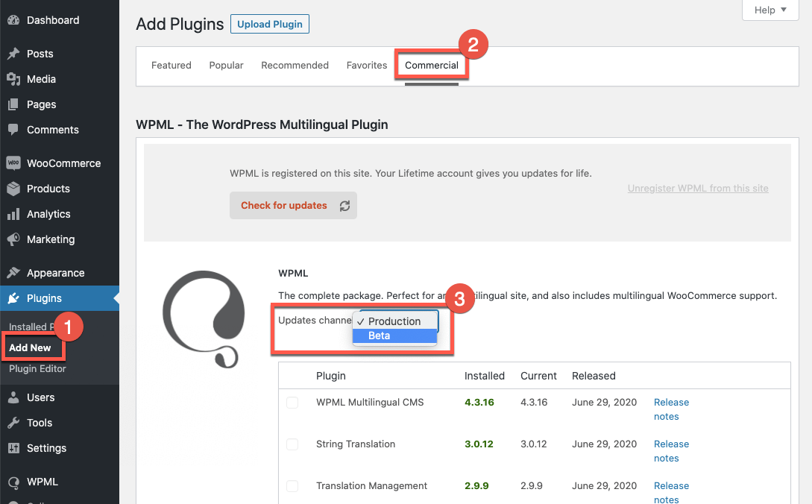Image resolution: width=812 pixels, height=504 pixels.
Task: Click the installed version 2.9.9 value
Action: coord(476,486)
